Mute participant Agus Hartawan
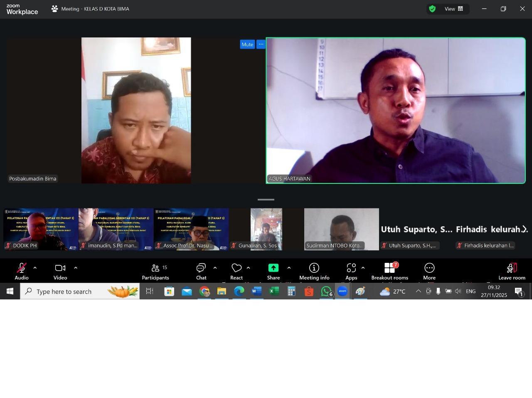The height and width of the screenshot is (398, 532). pyautogui.click(x=247, y=44)
